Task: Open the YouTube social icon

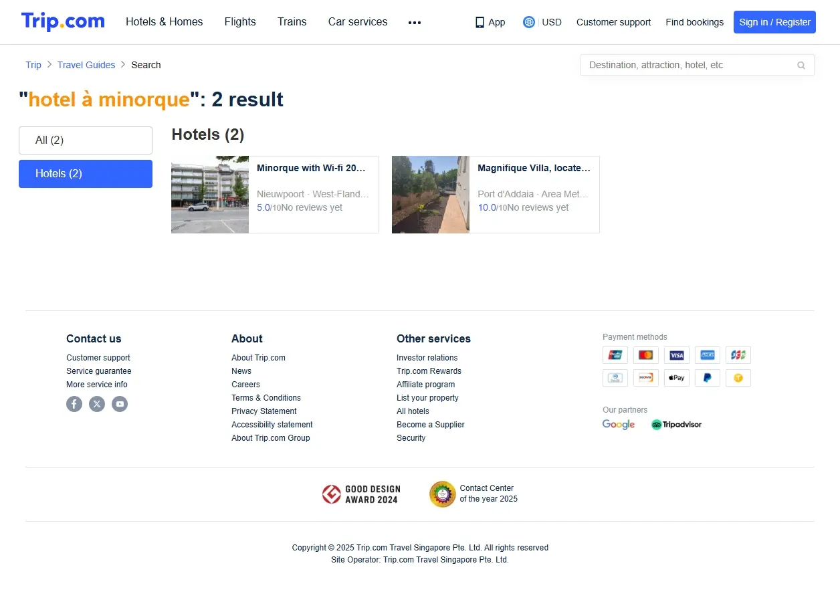Action: point(120,404)
